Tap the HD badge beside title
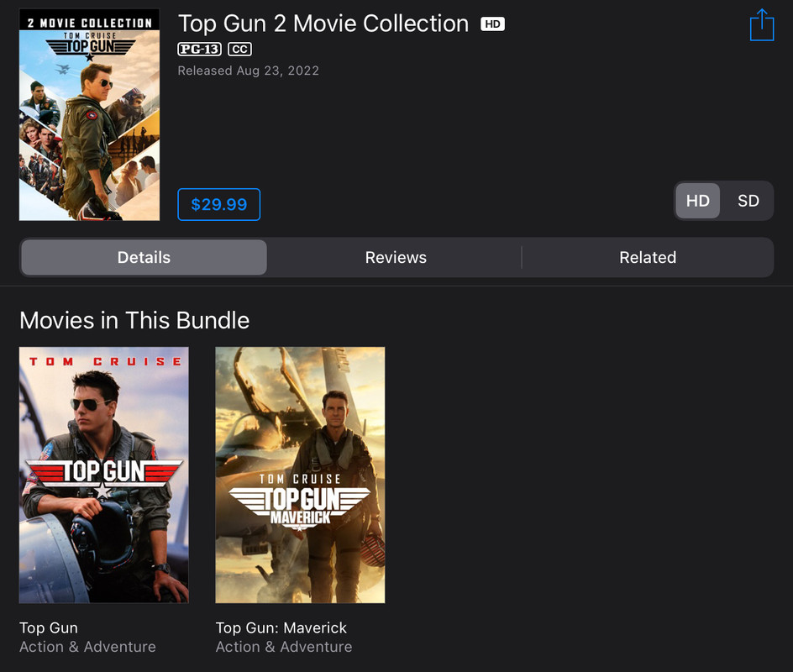The height and width of the screenshot is (672, 793). coord(492,24)
